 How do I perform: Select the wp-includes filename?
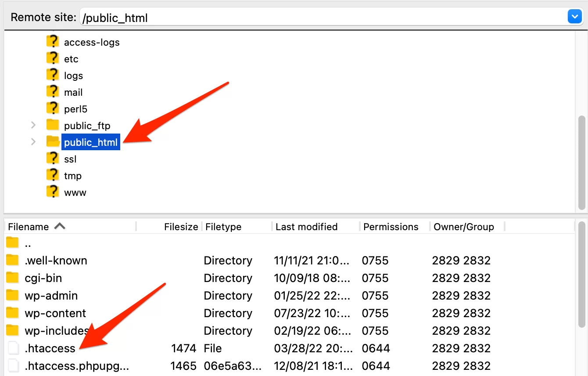pos(57,331)
